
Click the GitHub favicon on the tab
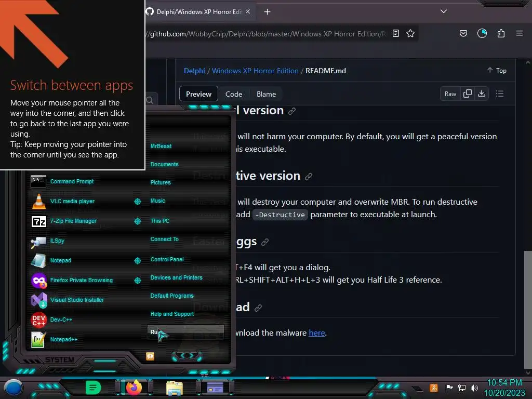[150, 11]
